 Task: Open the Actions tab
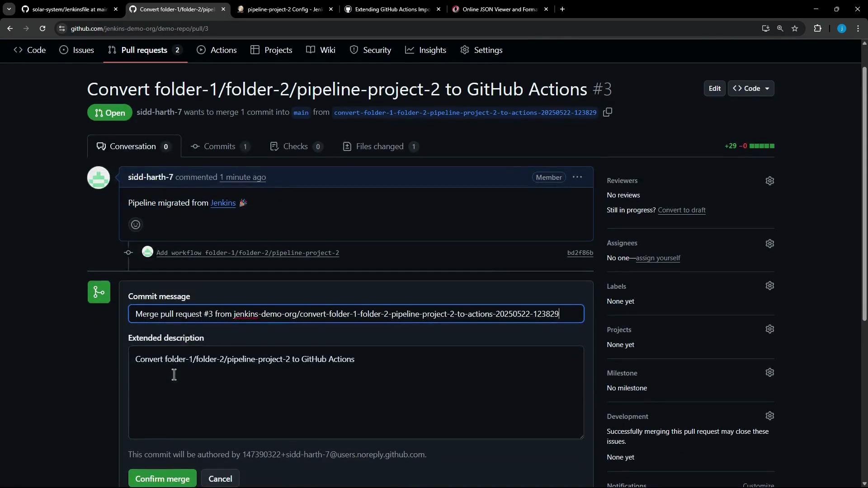coord(217,50)
